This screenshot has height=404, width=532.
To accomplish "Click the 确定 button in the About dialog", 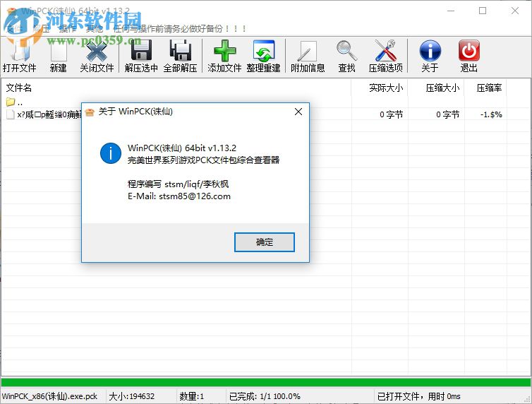I will [x=265, y=242].
